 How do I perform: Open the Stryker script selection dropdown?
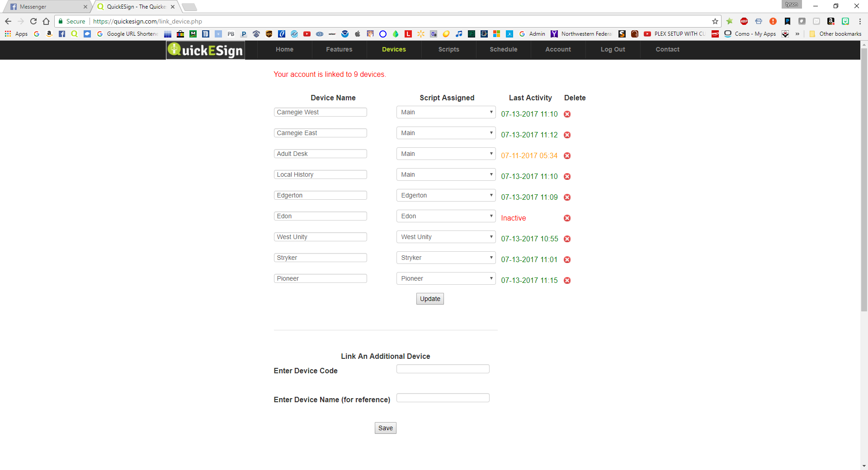click(446, 258)
